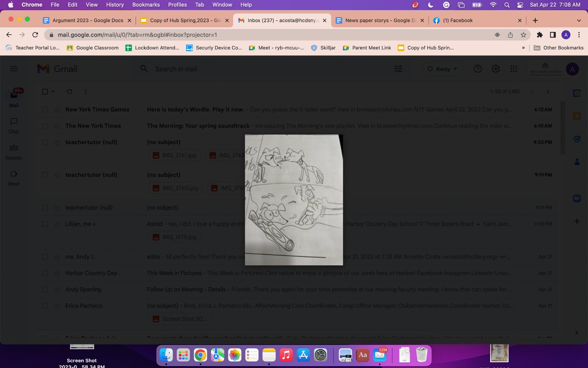This screenshot has width=588, height=368.
Task: Open the inbox More options menu
Action: click(x=86, y=91)
